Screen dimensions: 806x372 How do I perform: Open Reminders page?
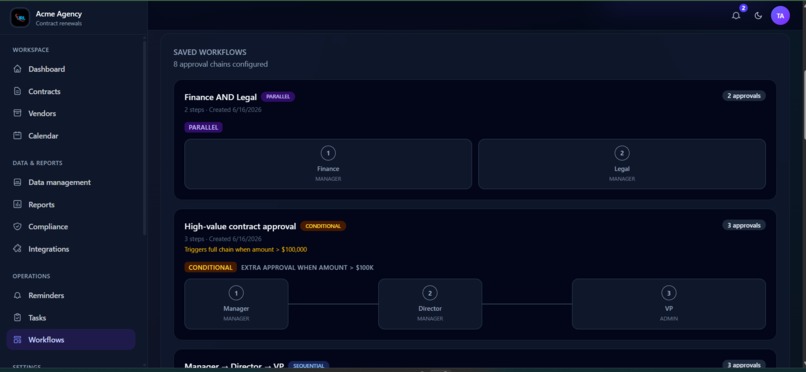click(x=71, y=295)
